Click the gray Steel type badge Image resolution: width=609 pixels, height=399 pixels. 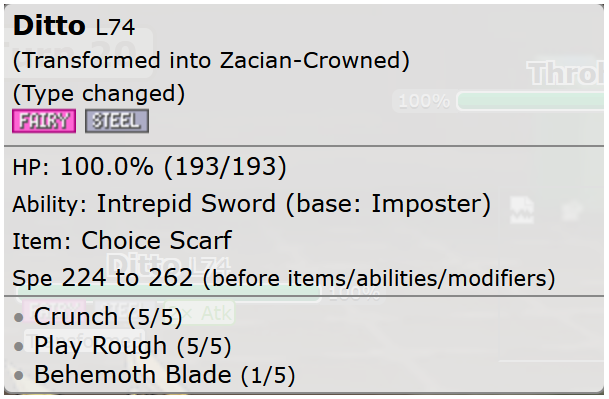coord(117,121)
